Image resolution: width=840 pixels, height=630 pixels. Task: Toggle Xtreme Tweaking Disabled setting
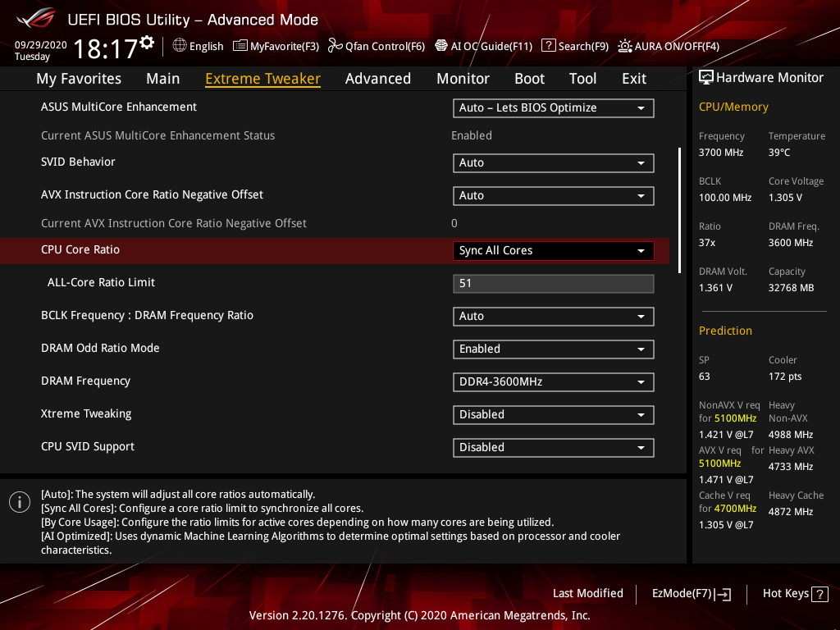coord(553,415)
